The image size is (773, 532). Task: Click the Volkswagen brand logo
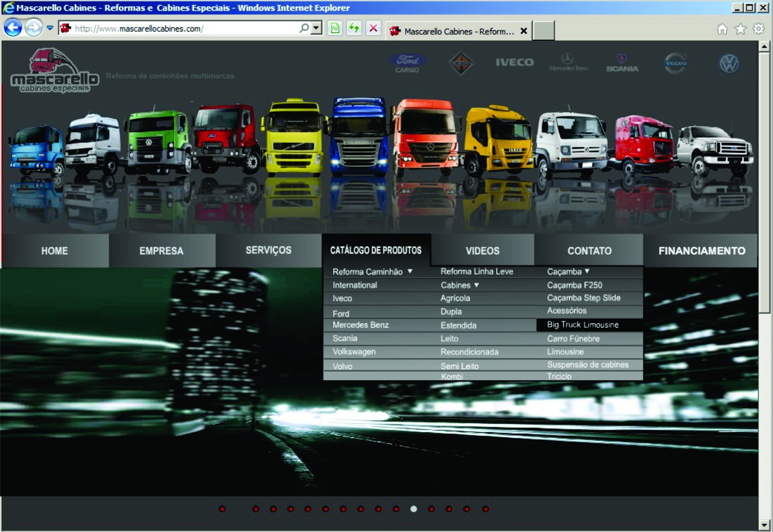pyautogui.click(x=729, y=64)
